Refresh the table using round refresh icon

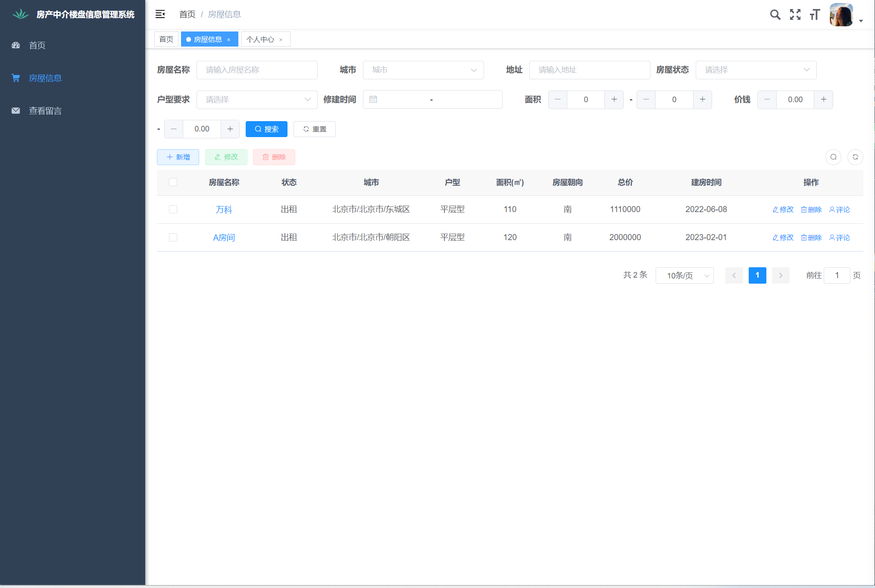pyautogui.click(x=855, y=157)
